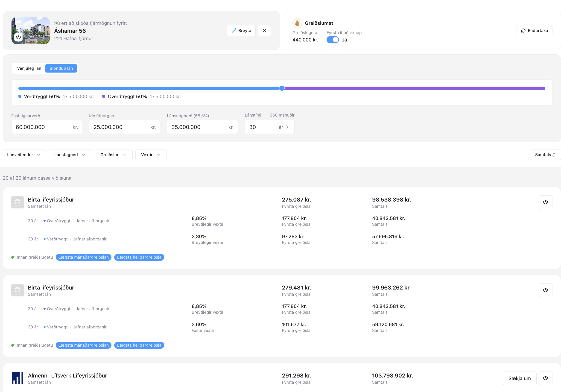Click Lægsta mánaðargreiðslan badge on second Birta loan
Screen dimensions: 561x392
(84, 345)
